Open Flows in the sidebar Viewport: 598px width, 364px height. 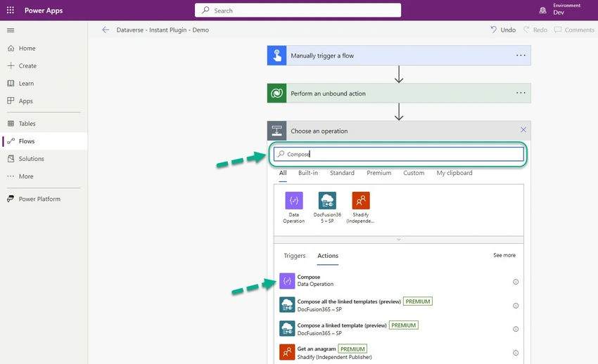[44, 141]
